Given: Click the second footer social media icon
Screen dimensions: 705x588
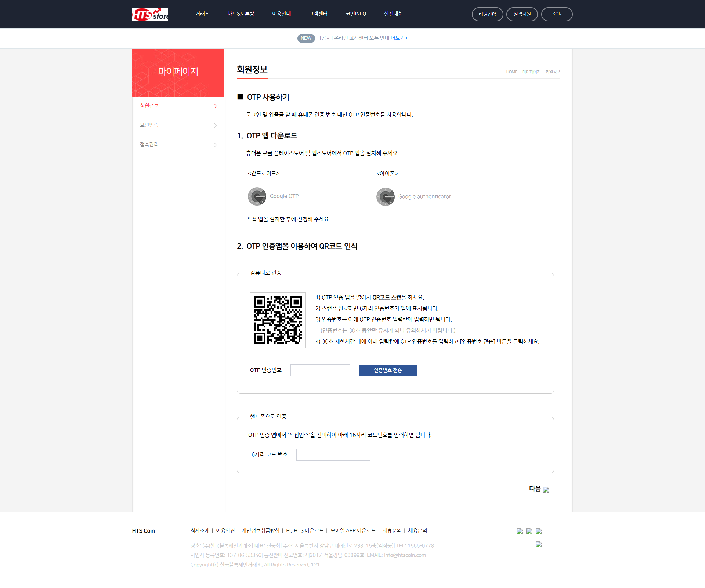Looking at the screenshot, I should tap(529, 531).
